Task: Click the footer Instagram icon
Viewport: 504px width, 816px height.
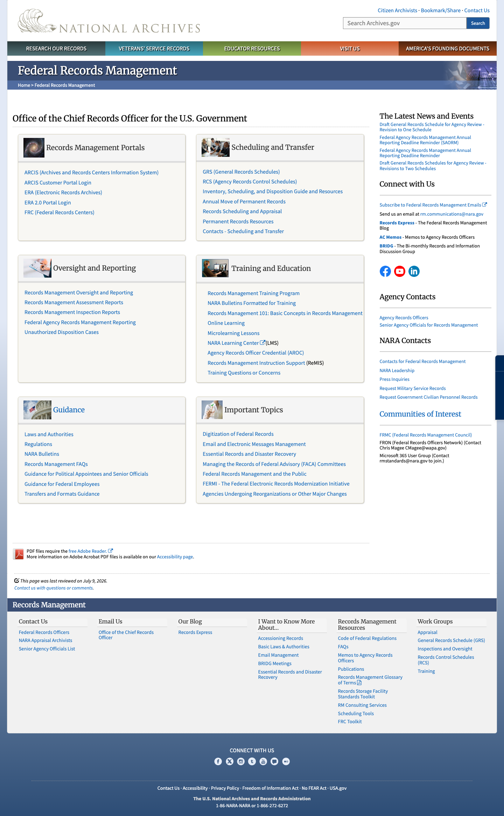Action: pyautogui.click(x=241, y=761)
